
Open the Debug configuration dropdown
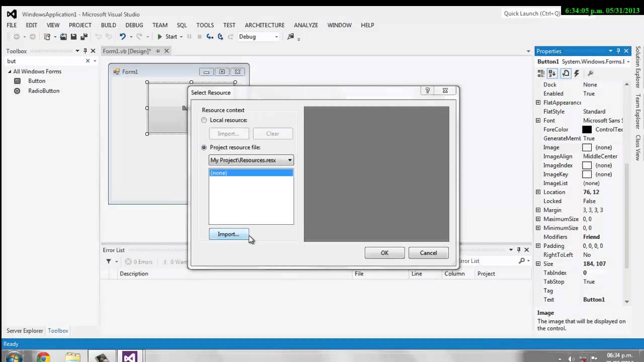click(x=259, y=37)
